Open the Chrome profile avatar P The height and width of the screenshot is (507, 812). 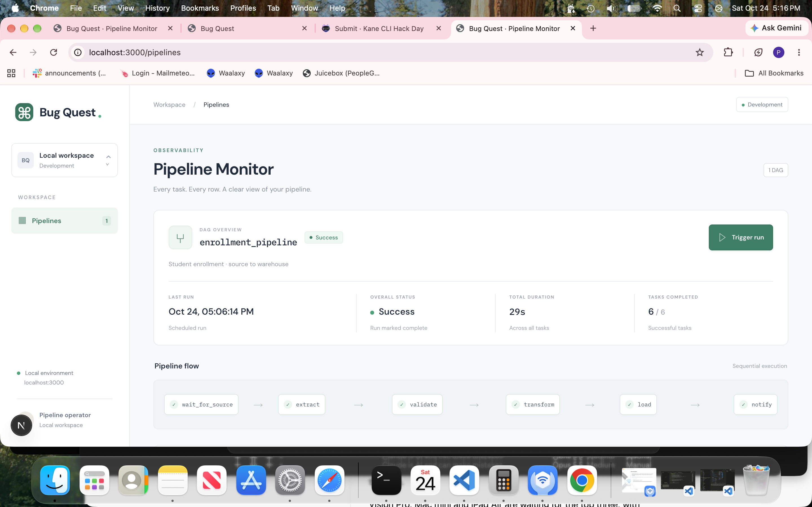click(778, 52)
